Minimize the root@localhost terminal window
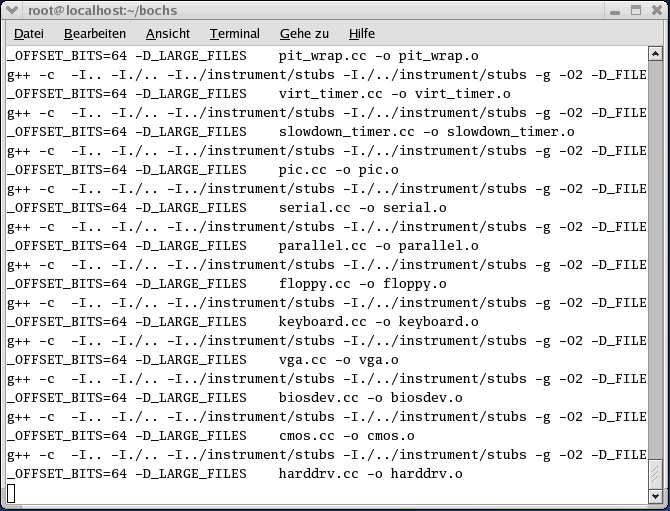The width and height of the screenshot is (670, 511). 615,10
